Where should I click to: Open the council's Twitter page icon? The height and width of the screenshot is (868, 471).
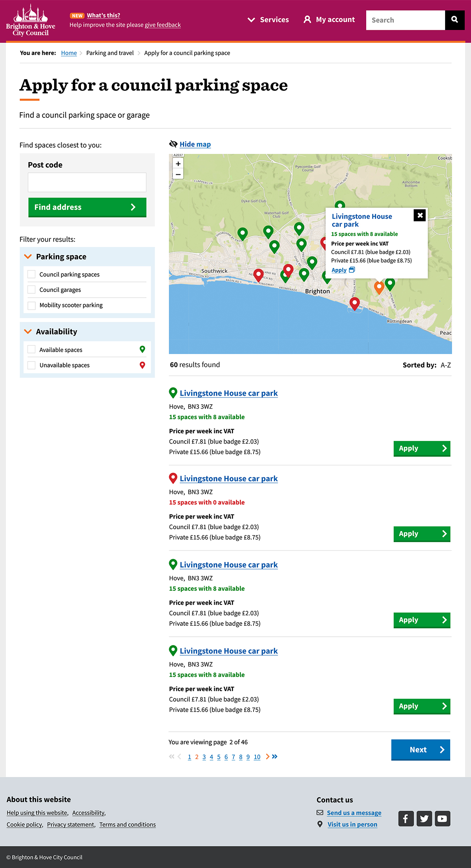click(x=424, y=819)
